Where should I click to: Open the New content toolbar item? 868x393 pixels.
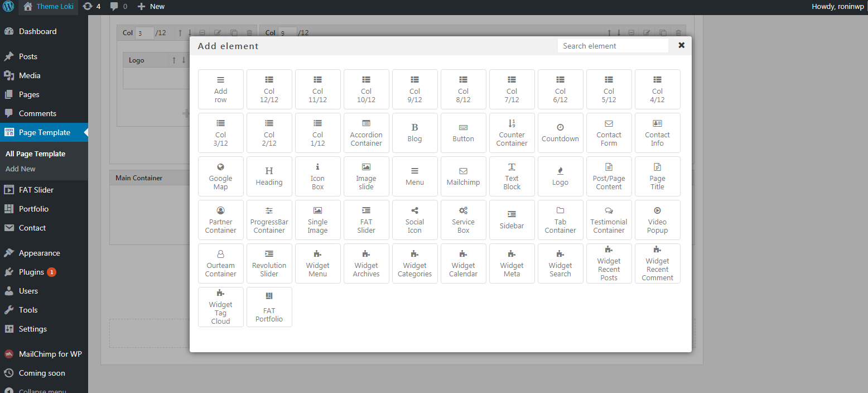pos(151,7)
